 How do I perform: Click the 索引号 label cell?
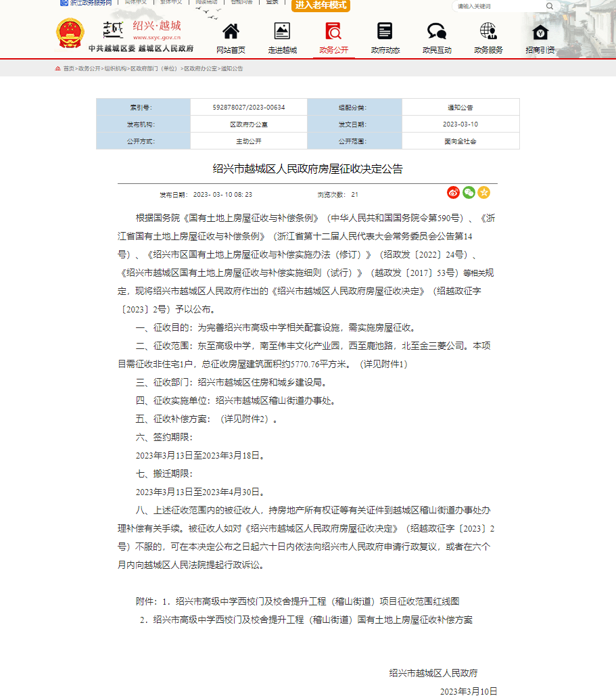pyautogui.click(x=143, y=108)
